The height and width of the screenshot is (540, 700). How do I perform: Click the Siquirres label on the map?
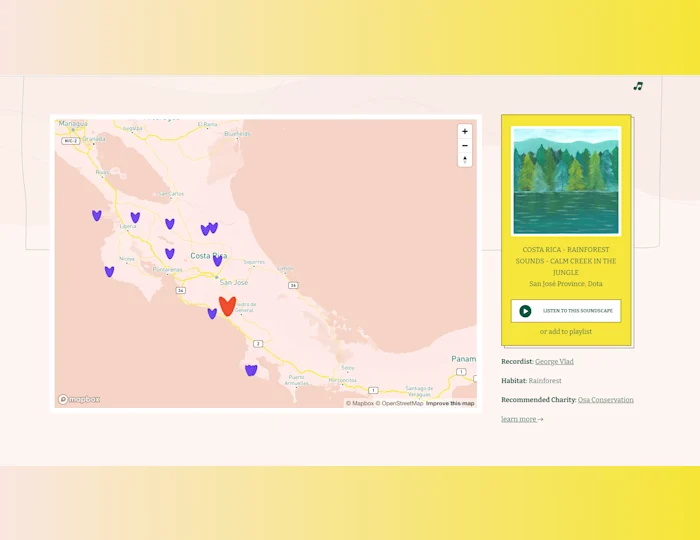(254, 262)
